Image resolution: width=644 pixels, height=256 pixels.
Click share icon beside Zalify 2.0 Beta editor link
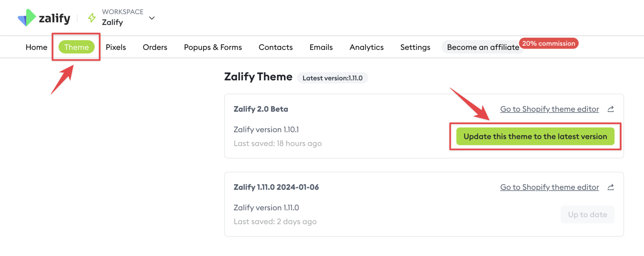[611, 109]
